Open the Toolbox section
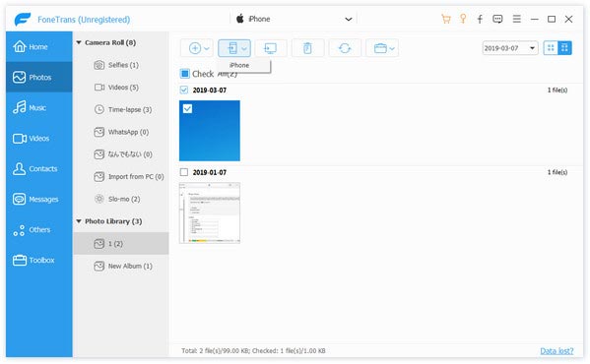The image size is (590, 364). click(38, 260)
